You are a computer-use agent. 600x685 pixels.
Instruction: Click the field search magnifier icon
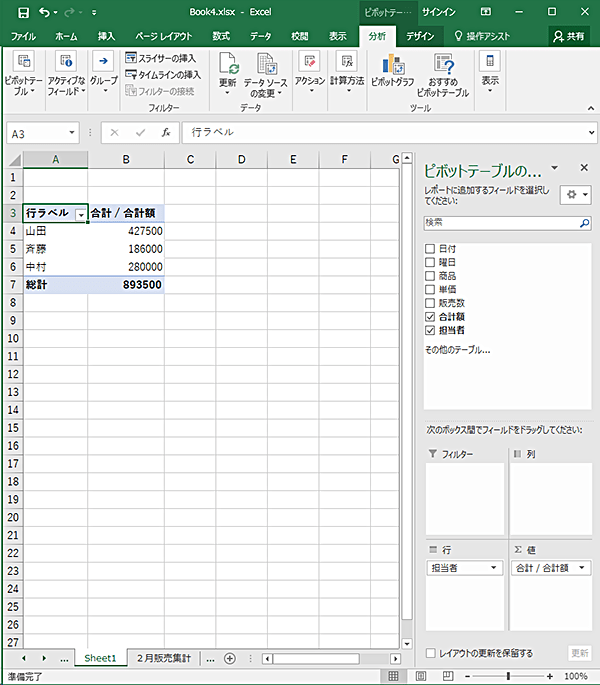584,223
